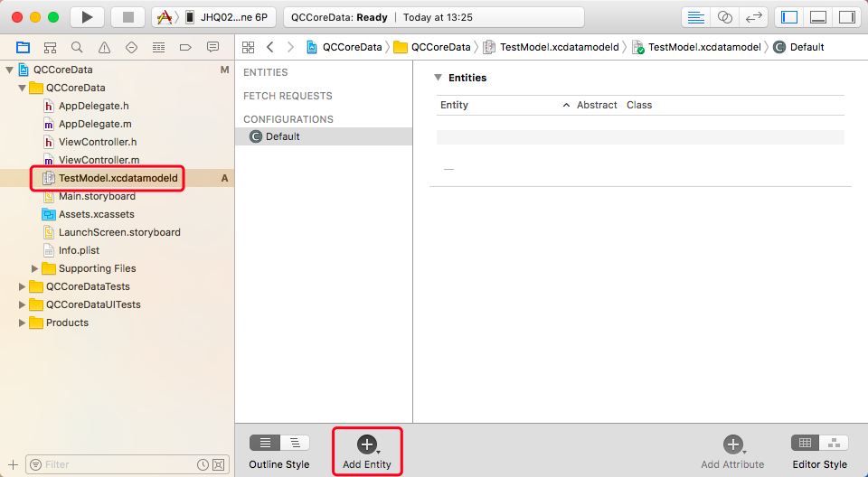Click the FETCH REQUESTS section header
This screenshot has height=477, width=868.
click(288, 96)
